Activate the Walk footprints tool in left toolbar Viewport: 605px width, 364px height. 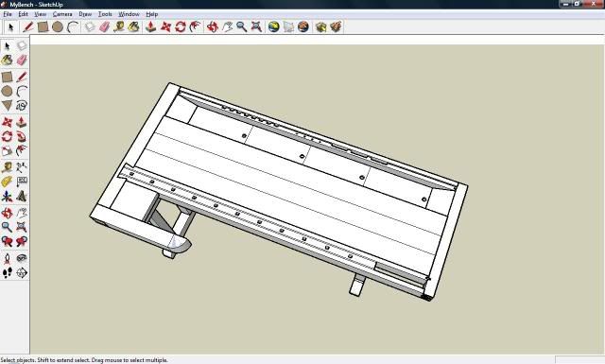(x=7, y=273)
